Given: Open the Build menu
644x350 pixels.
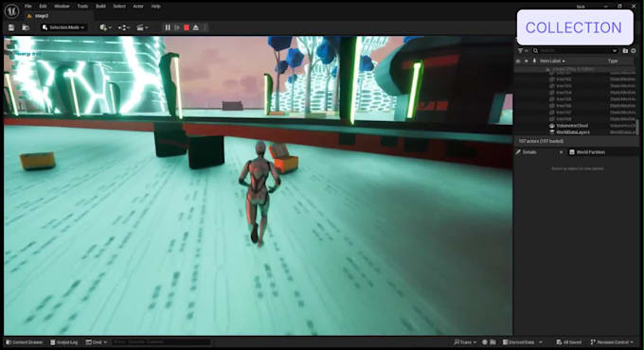Looking at the screenshot, I should click(100, 7).
